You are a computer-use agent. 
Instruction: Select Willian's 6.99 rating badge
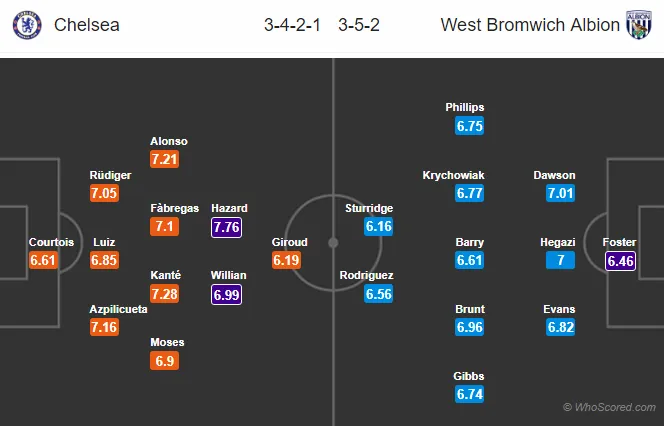[x=227, y=294]
